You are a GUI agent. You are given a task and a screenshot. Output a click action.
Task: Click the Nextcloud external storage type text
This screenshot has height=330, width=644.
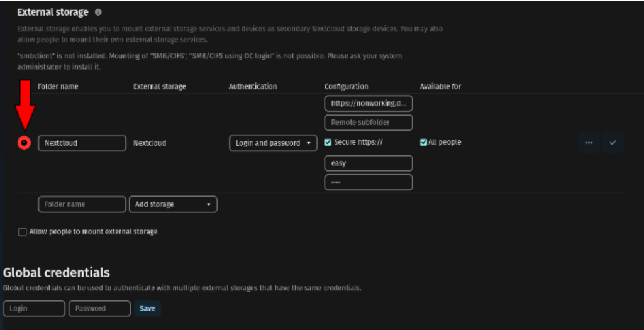(x=150, y=143)
